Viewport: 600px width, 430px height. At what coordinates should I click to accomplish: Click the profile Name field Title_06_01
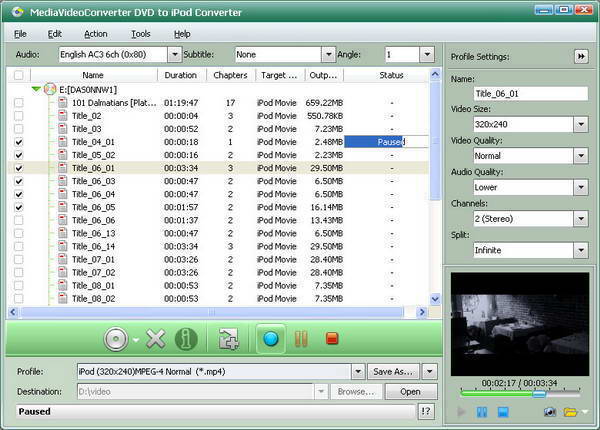[531, 94]
